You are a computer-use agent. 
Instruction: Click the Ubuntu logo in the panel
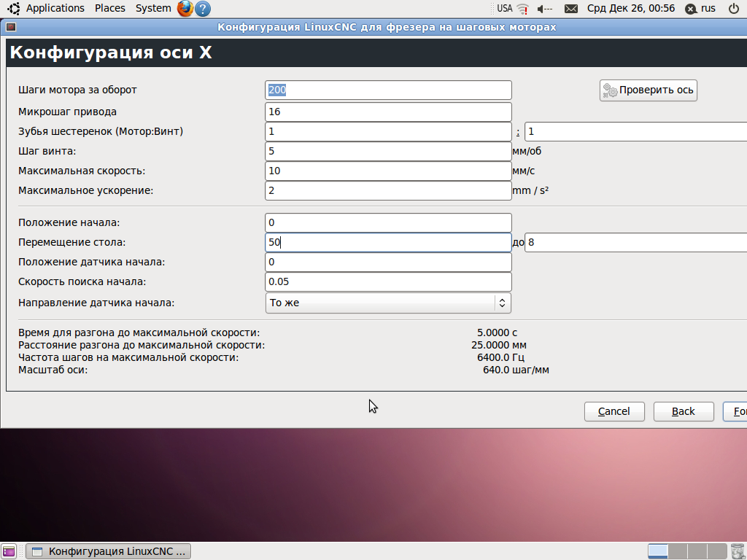coord(14,8)
